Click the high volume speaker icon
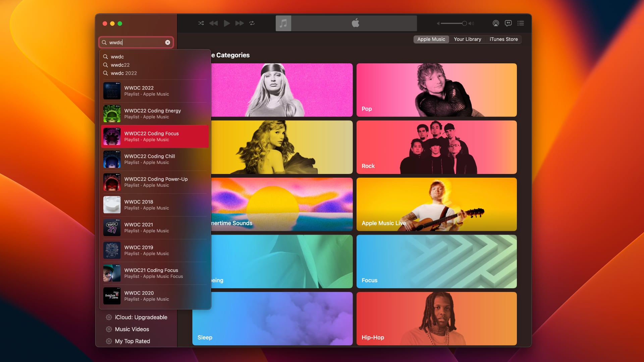Viewport: 644px width, 362px height. coord(471,23)
